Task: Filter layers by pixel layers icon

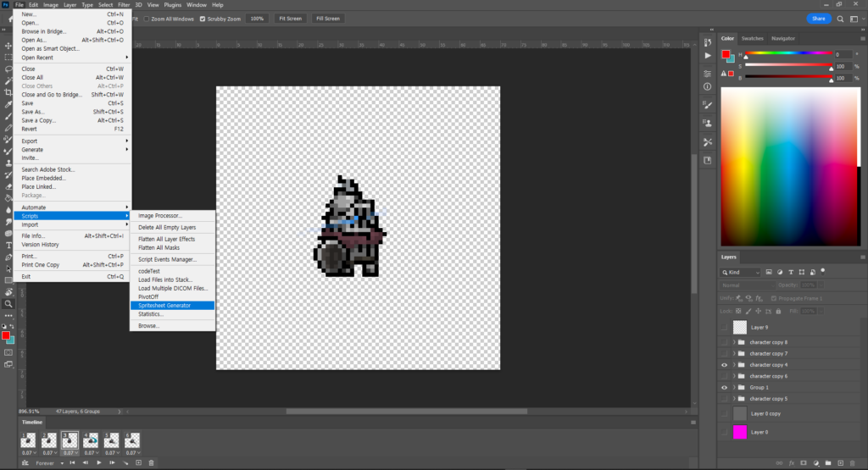Action: [x=769, y=272]
